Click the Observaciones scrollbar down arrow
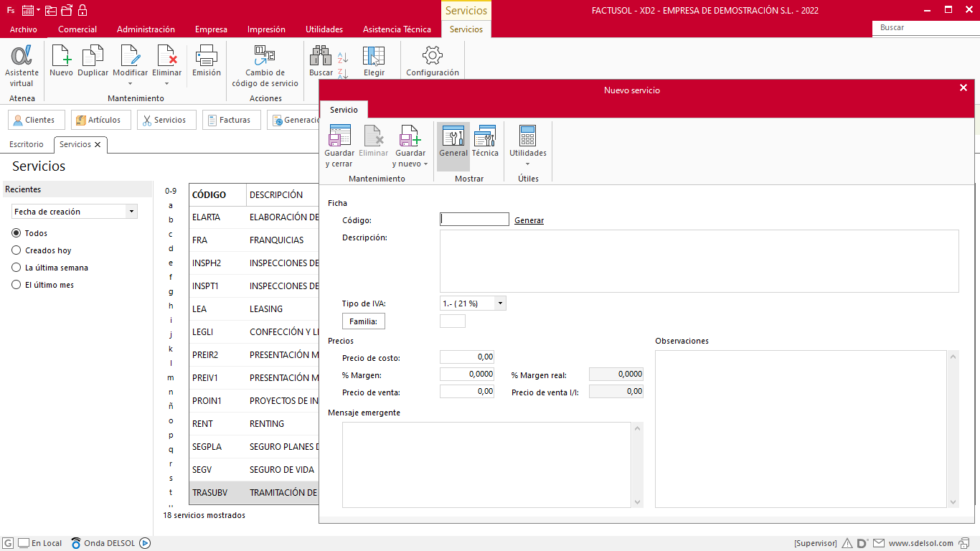980x551 pixels. pyautogui.click(x=953, y=502)
